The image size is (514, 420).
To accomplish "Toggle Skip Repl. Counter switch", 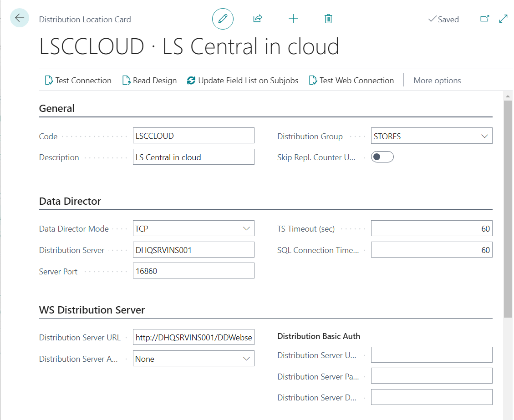I will (382, 157).
